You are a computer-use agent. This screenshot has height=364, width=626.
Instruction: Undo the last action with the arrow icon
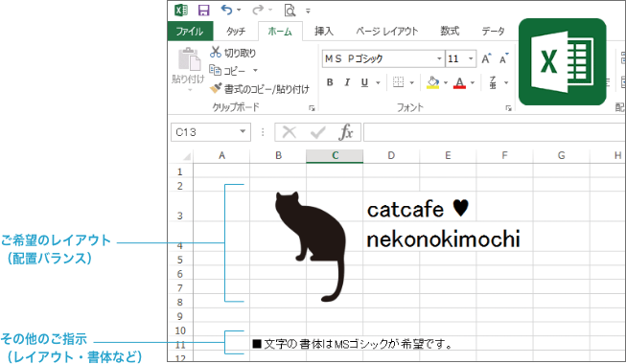tap(227, 10)
